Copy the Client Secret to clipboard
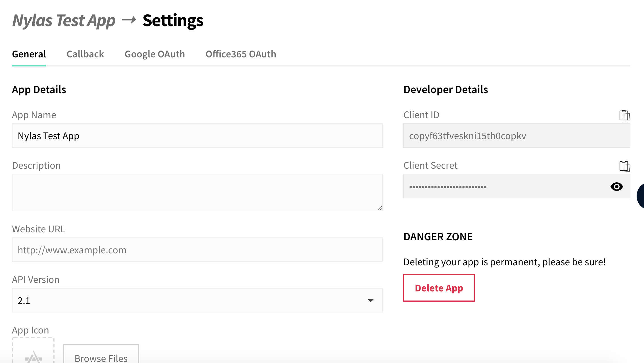 click(x=624, y=166)
